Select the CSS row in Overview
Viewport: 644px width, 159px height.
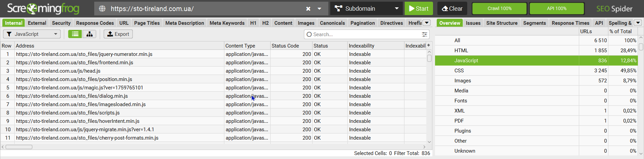[459, 71]
